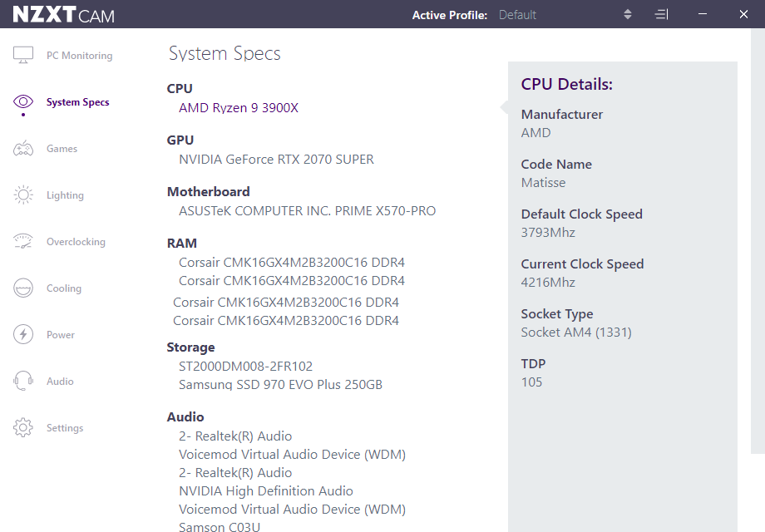Minimize the NZXT CAM window
Screen dimensions: 765x532
(x=703, y=15)
